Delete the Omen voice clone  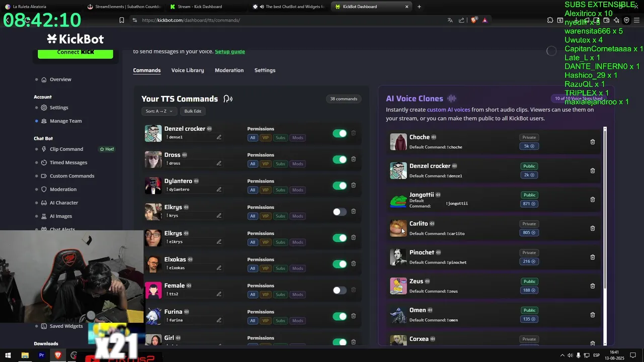coord(592,315)
